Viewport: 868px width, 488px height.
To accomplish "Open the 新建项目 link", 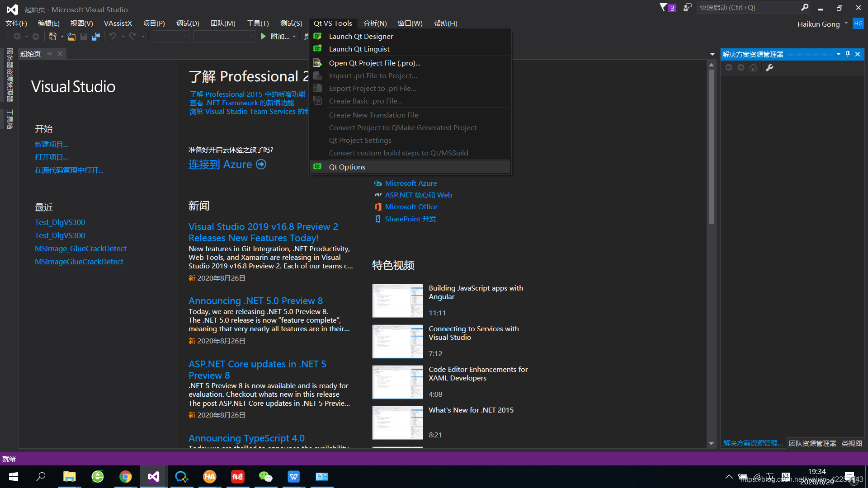I will pos(51,145).
